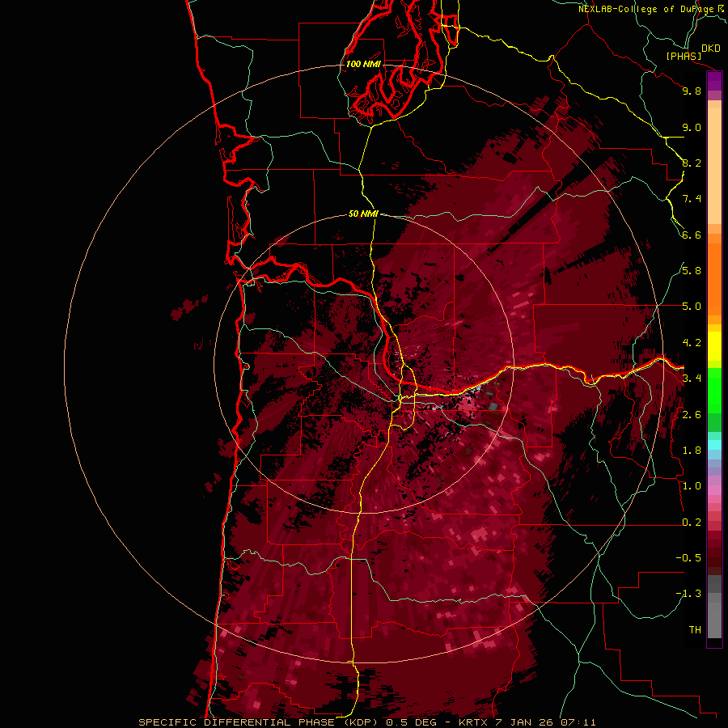This screenshot has width=728, height=728.
Task: Click the -1.3 scale value
Action: tap(688, 594)
